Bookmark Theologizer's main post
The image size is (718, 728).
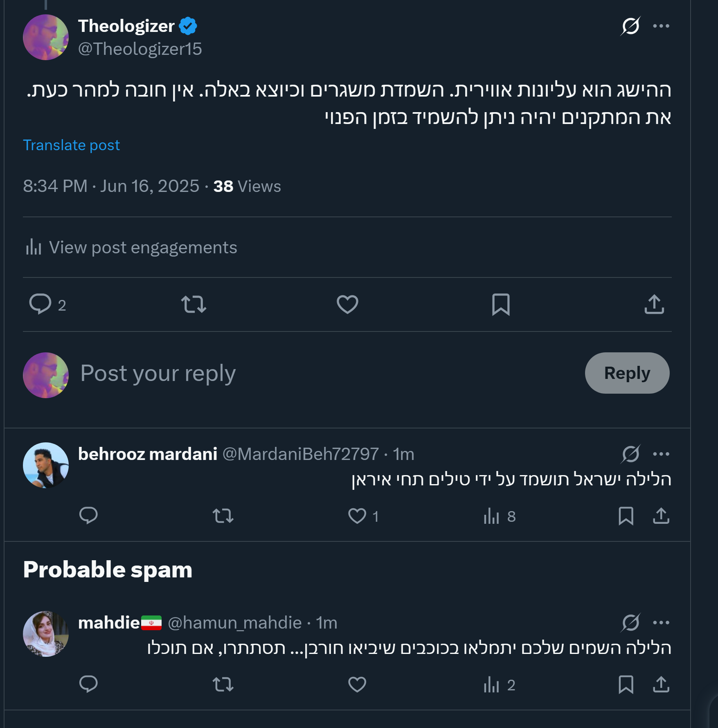501,304
